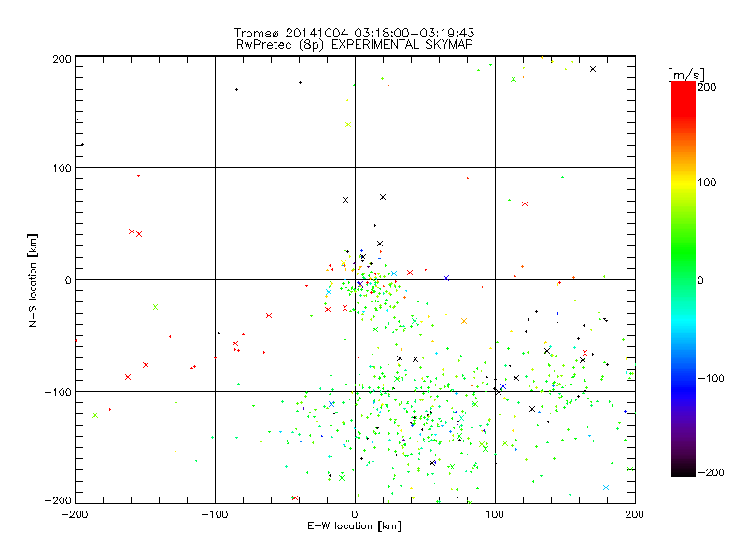Image resolution: width=747 pixels, height=560 pixels.
Task: Click the y-axis tick label '100'
Action: point(62,168)
